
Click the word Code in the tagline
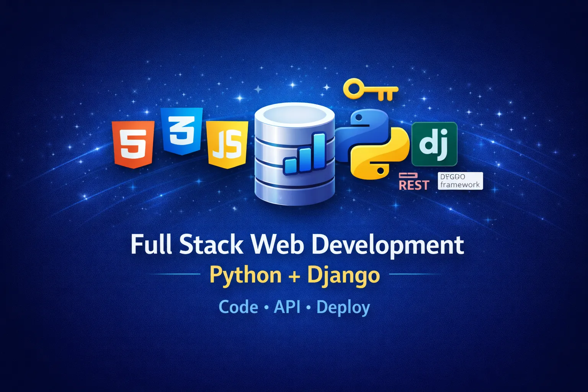(x=238, y=307)
